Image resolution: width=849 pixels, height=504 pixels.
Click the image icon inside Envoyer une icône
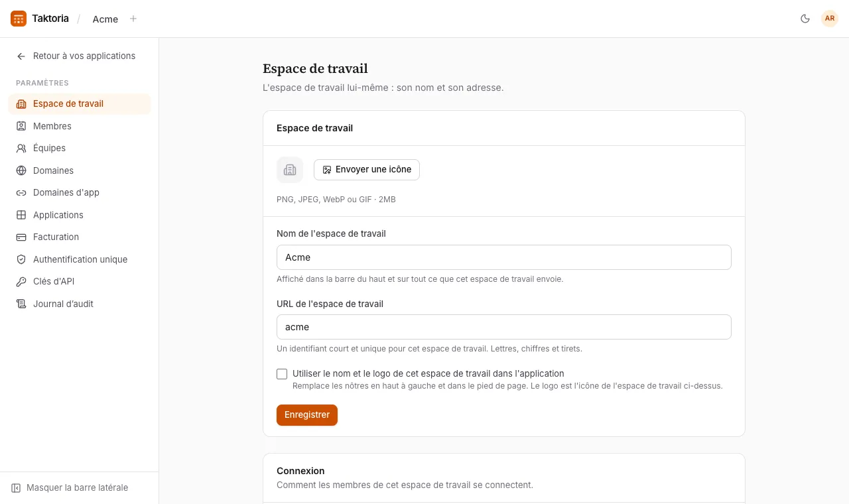coord(327,170)
